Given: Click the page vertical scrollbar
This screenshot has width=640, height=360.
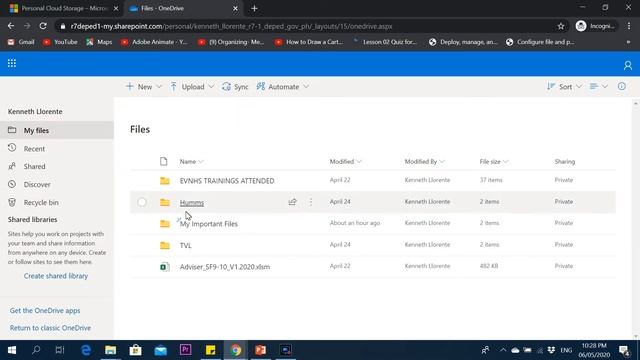Looking at the screenshot, I should [636, 220].
